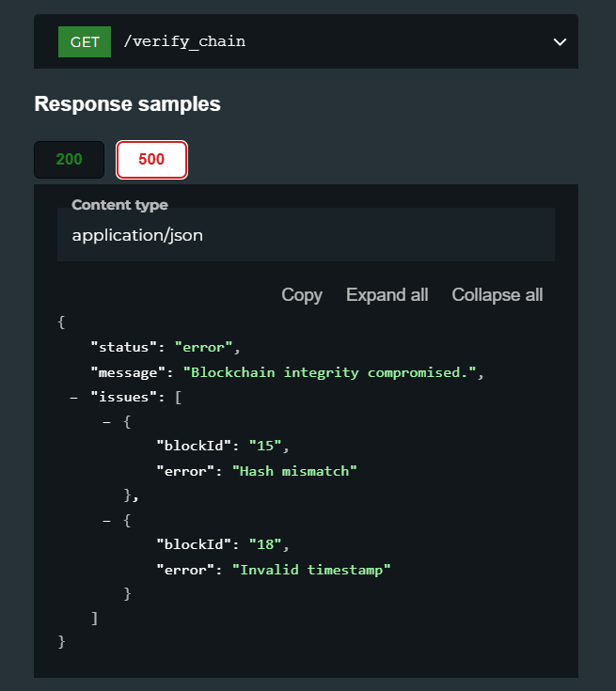Click the "status" key in the JSON
Screen dimensions: 616x691
(123, 347)
